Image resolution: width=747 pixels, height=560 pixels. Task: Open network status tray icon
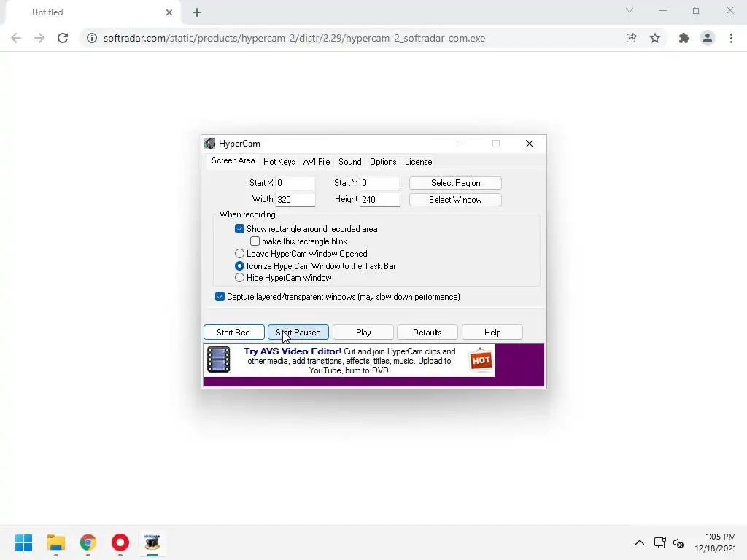coord(659,542)
